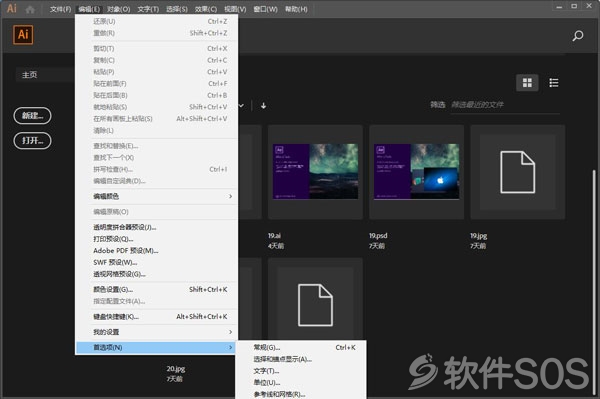
Task: Select 常规(G) in preferences submenu
Action: pos(301,347)
